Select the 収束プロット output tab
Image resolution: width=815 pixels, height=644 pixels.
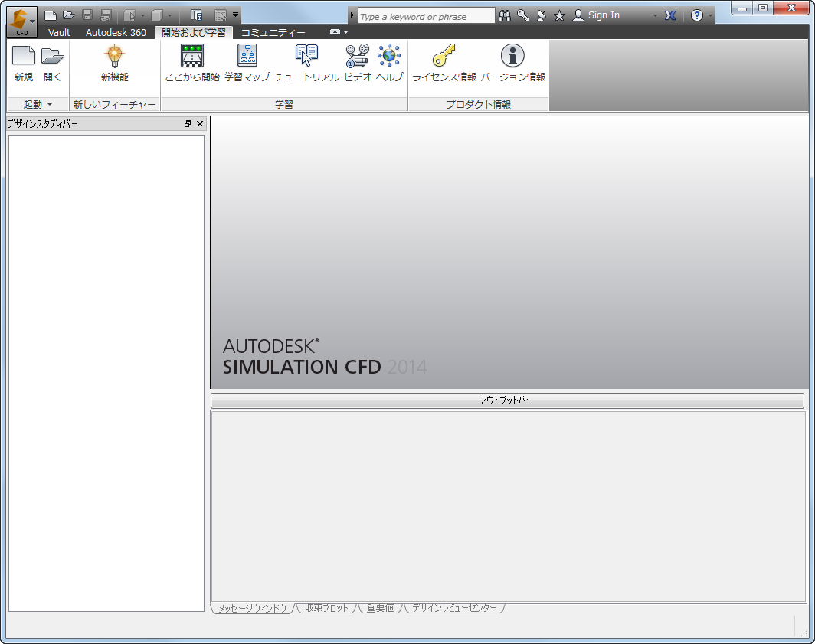(326, 608)
